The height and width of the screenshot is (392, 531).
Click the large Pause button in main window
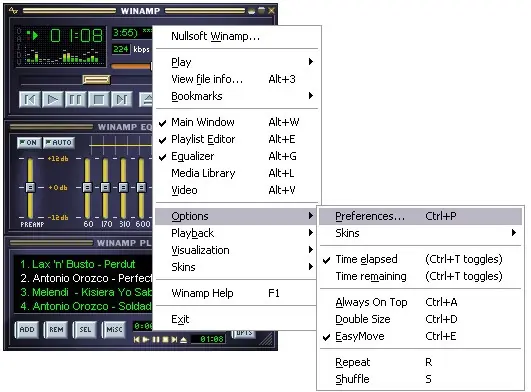pyautogui.click(x=75, y=100)
